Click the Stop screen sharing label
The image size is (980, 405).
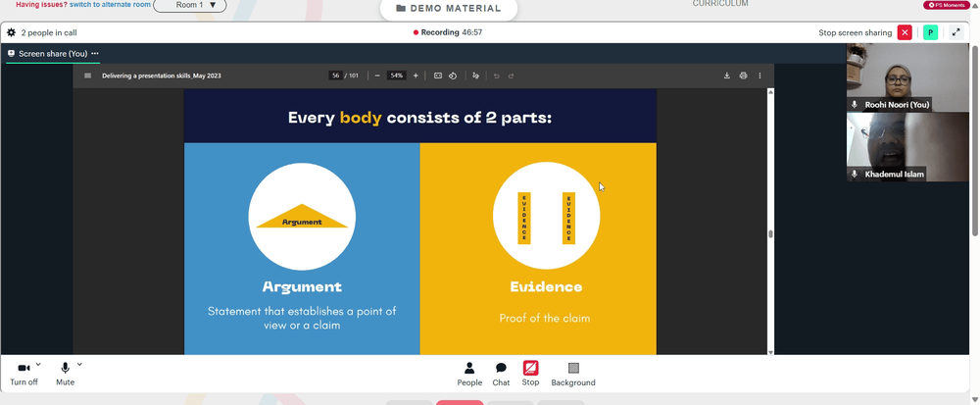[855, 32]
